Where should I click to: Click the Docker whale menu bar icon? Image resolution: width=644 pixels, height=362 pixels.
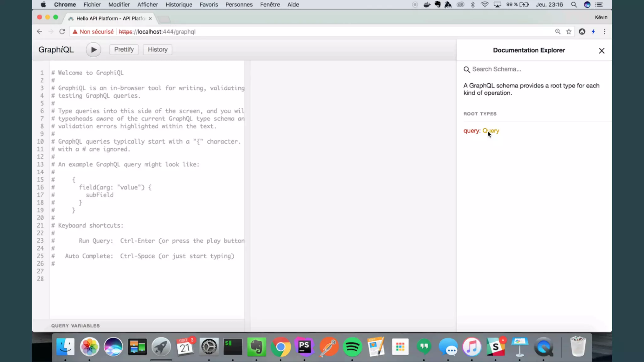pos(427,4)
